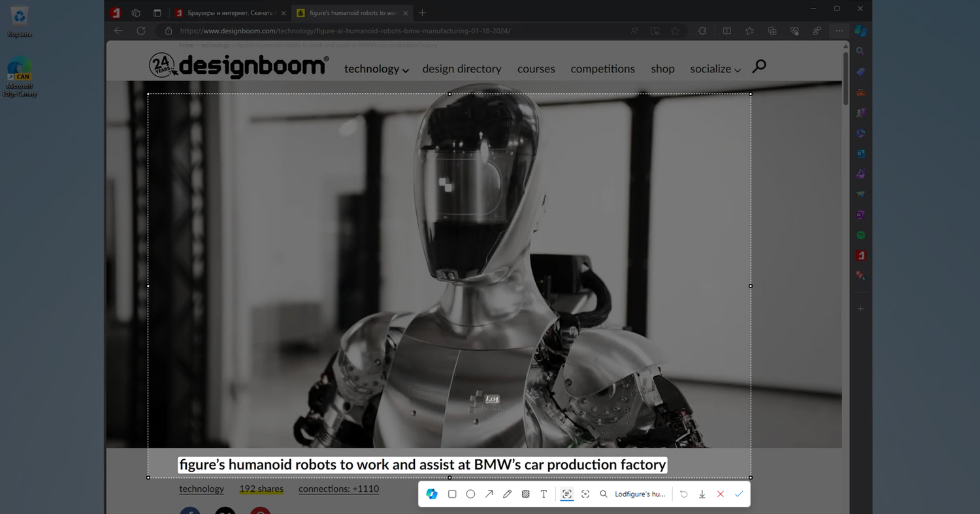Close the figure's humanoid robots tab
This screenshot has height=514, width=980.
coord(406,13)
